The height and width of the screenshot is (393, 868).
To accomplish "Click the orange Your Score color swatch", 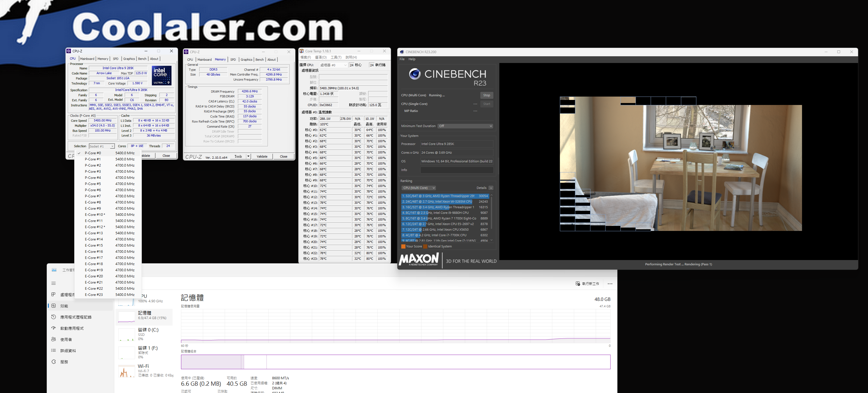I will coord(403,247).
